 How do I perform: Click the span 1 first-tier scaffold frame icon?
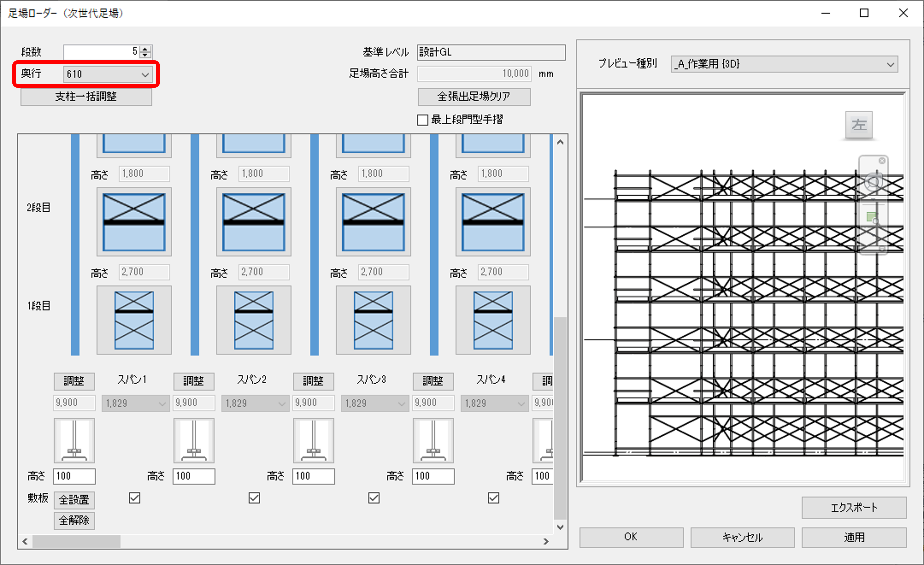(134, 320)
